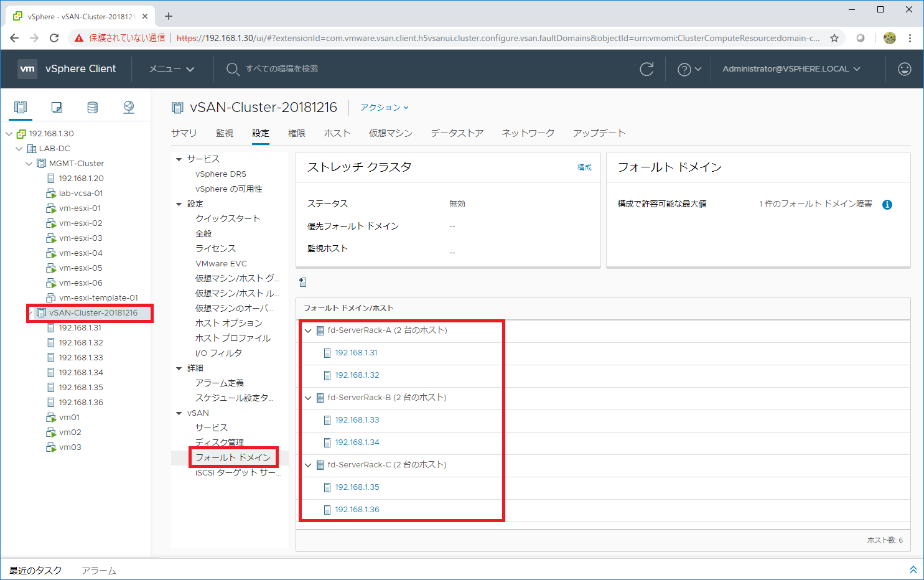924x580 pixels.
Task: Open a new browser tab
Action: click(169, 16)
